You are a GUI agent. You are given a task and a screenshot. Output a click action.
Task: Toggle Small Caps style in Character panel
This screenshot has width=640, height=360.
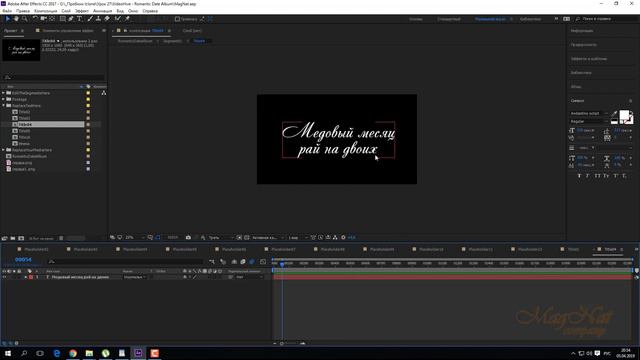(607, 176)
